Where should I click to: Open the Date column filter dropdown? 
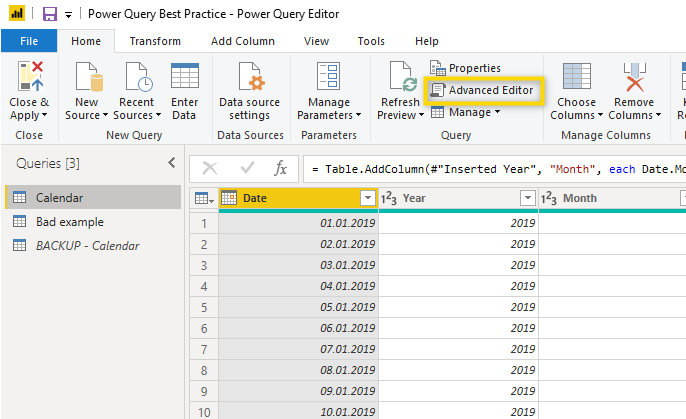(x=368, y=198)
